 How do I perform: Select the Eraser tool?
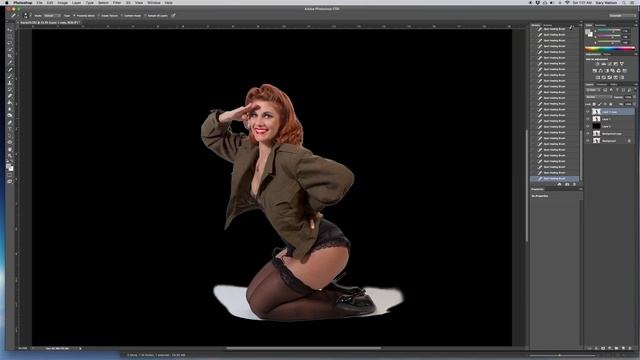tap(10, 96)
